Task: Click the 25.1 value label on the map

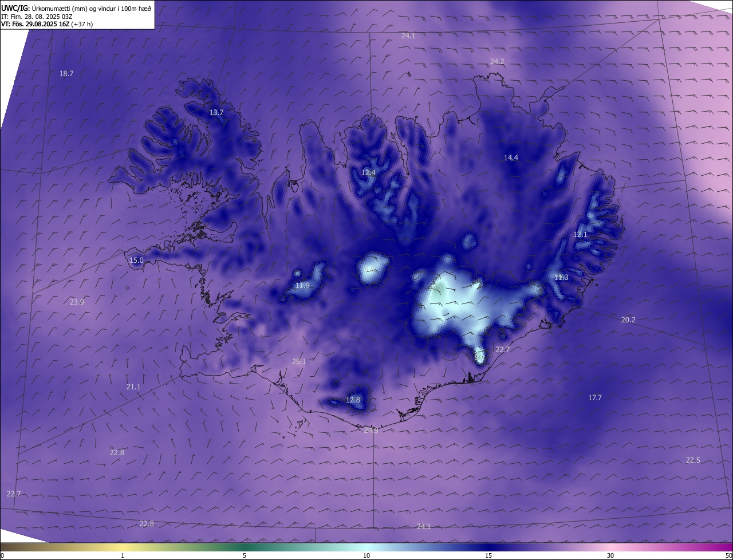Action: 299,361
